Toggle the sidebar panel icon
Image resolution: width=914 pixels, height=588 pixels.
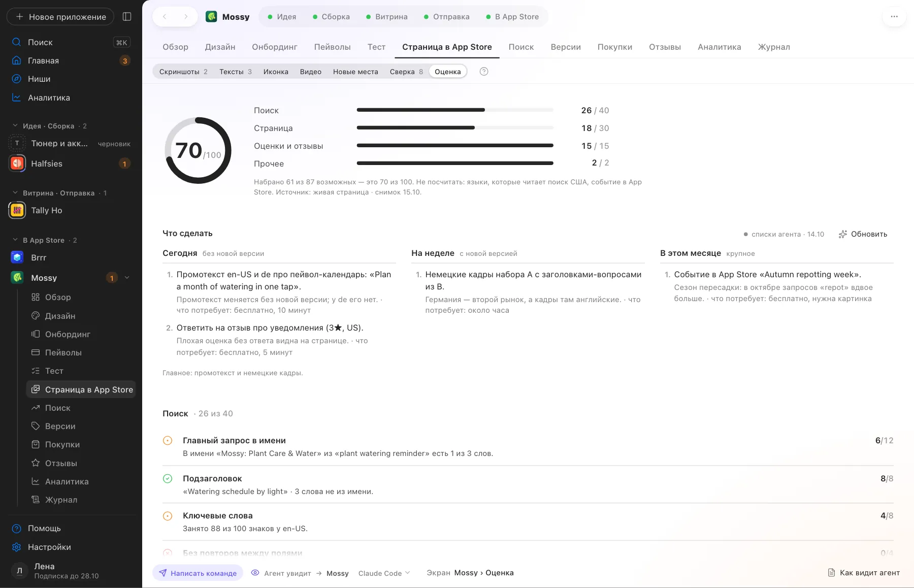(127, 17)
